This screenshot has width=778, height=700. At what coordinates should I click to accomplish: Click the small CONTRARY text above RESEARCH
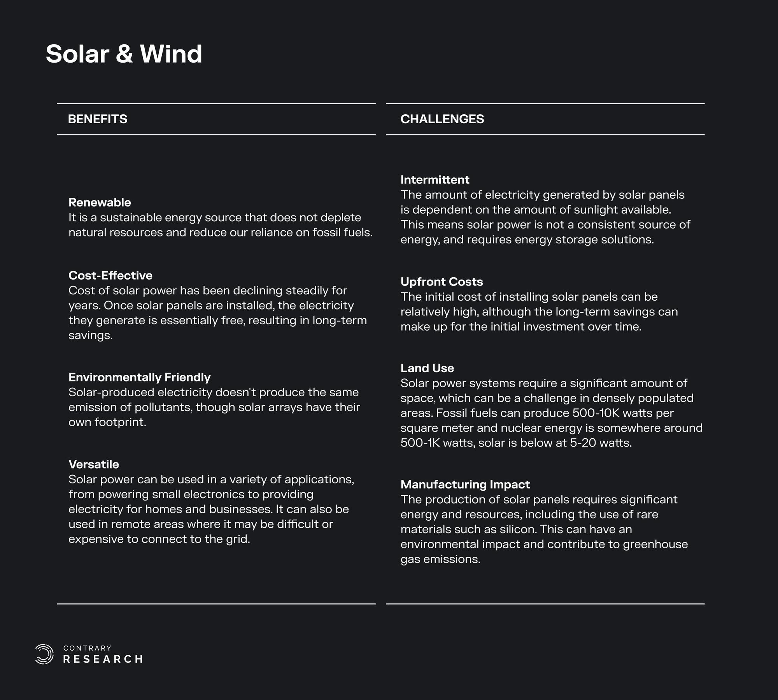[x=87, y=648]
